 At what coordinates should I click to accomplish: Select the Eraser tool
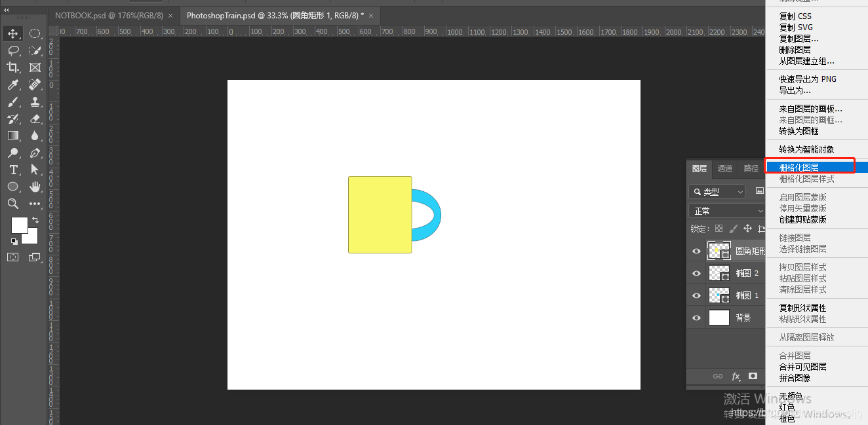click(35, 119)
